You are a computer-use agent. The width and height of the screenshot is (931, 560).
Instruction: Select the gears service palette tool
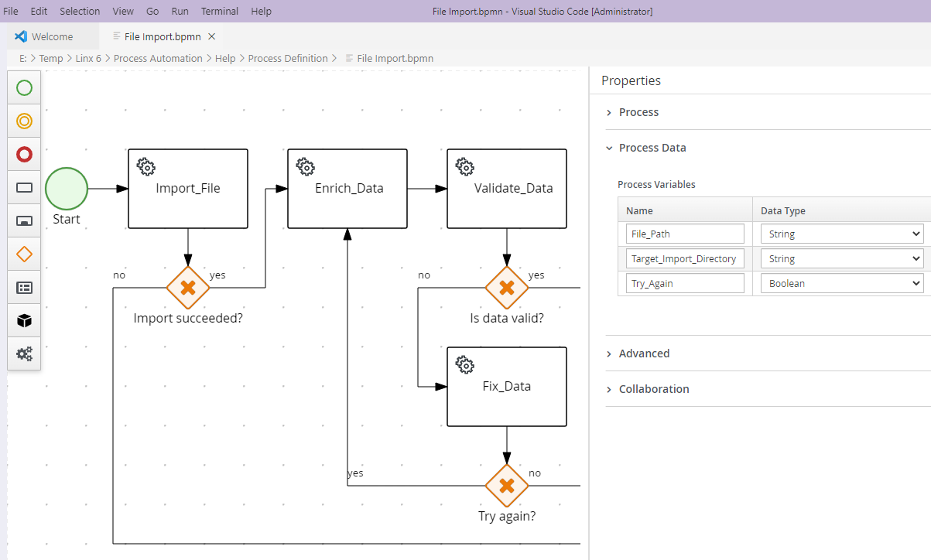coord(24,353)
